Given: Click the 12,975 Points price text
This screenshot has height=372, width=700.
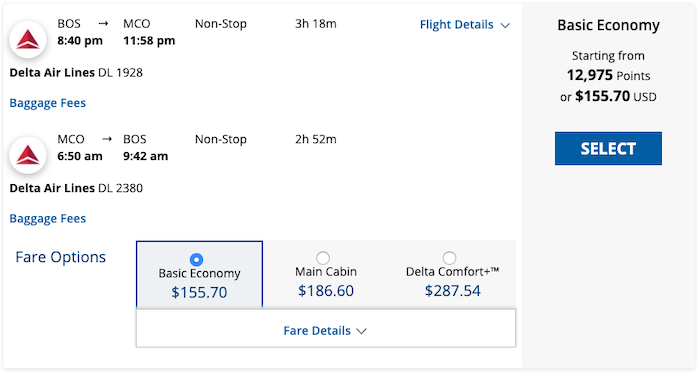Looking at the screenshot, I should coord(608,75).
